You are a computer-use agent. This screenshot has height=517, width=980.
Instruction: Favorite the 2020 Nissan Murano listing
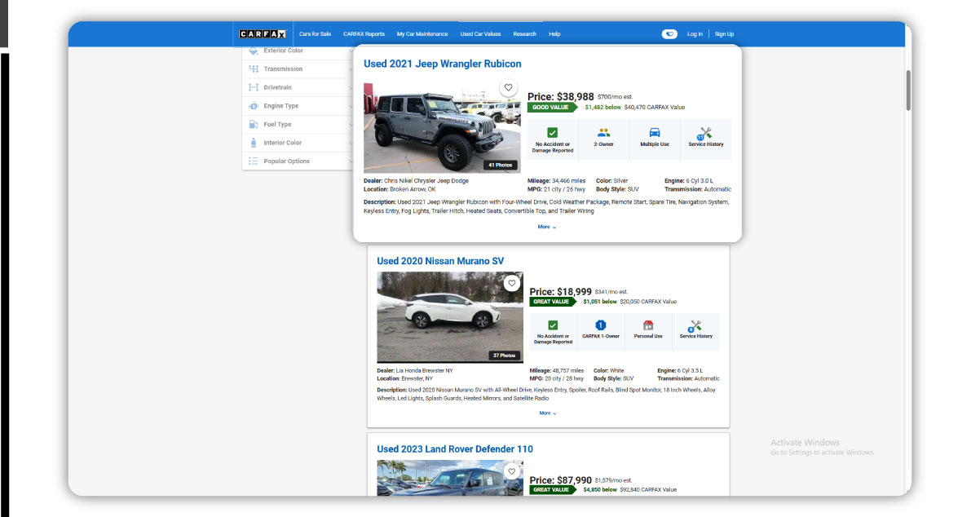[512, 283]
